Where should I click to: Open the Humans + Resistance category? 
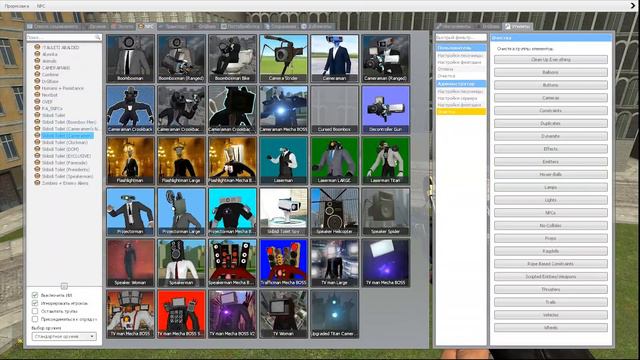pos(62,88)
